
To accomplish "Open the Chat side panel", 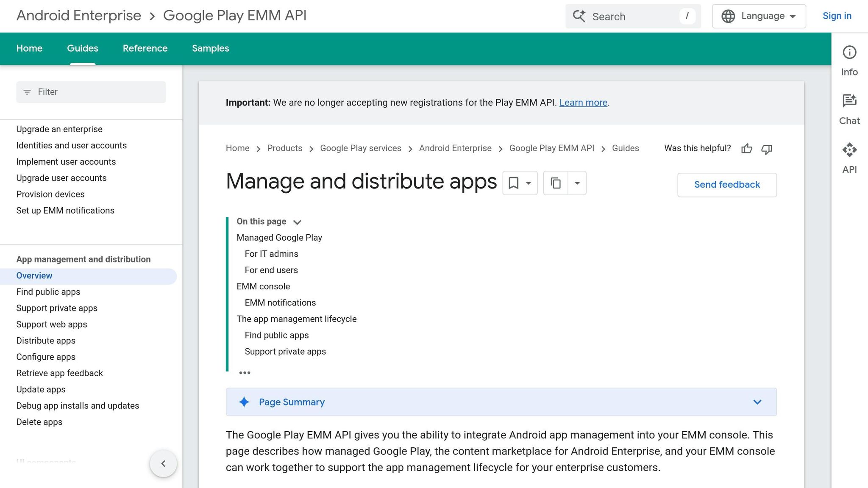I will pyautogui.click(x=849, y=110).
